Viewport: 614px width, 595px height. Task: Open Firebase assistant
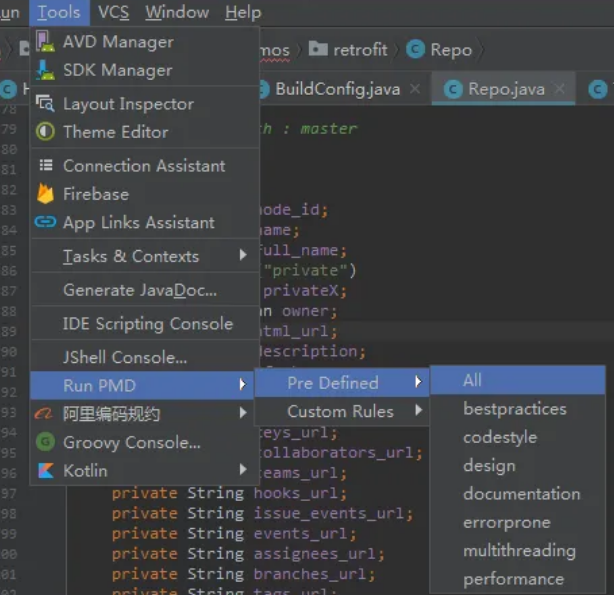click(144, 194)
